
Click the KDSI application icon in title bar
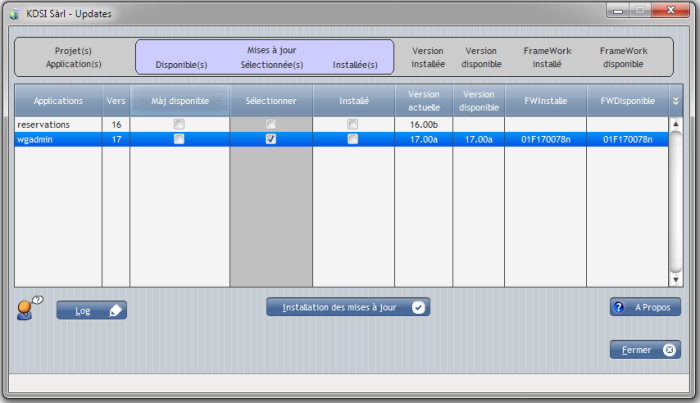point(14,15)
